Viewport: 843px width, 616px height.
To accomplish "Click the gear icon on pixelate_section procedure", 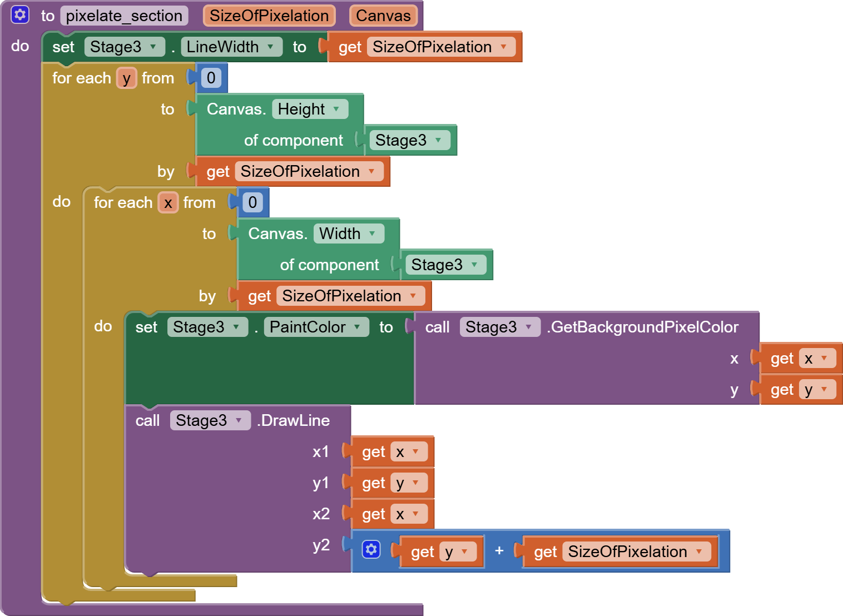I will 20,15.
